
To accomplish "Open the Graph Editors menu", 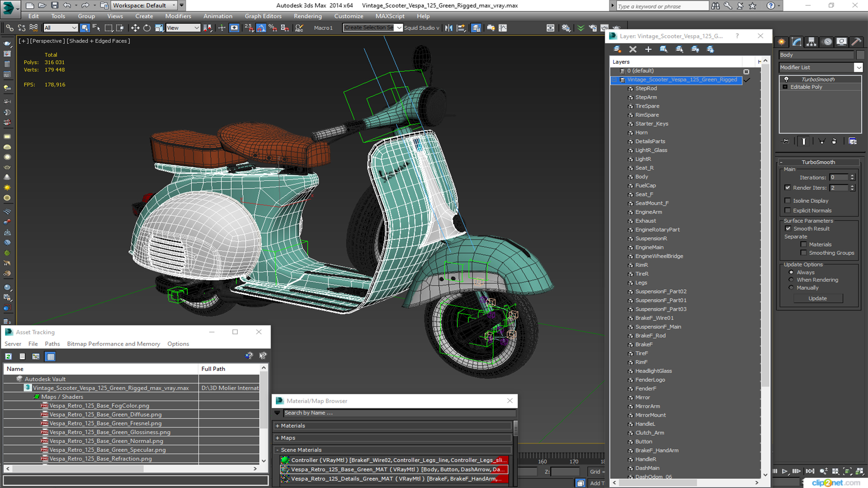I will (263, 16).
